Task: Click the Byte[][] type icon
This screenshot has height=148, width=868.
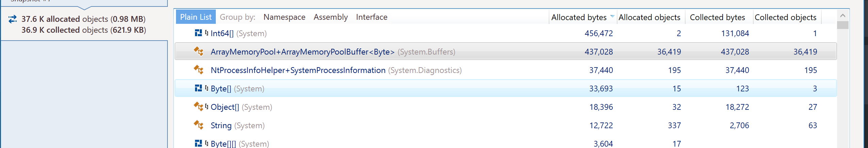Action: pyautogui.click(x=198, y=143)
